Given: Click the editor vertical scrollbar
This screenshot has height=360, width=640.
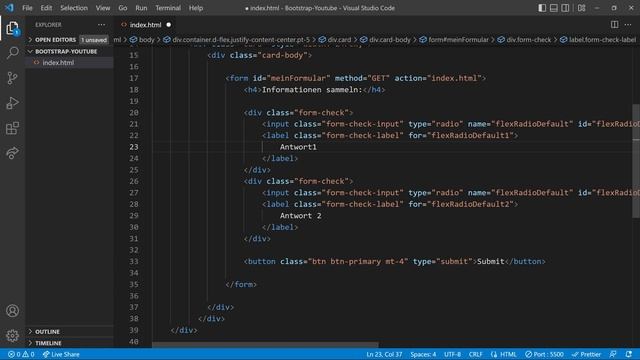Looking at the screenshot, I should point(636,161).
